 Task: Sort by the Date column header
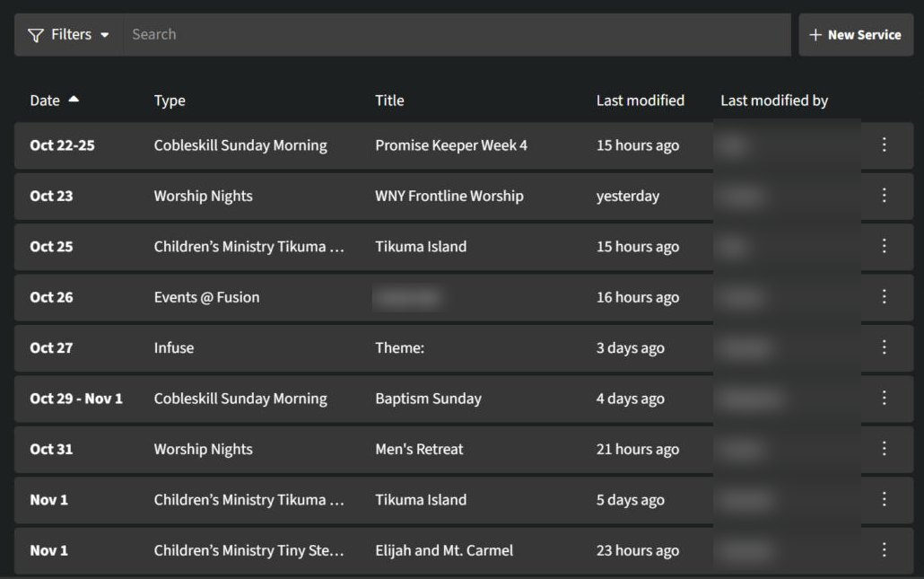click(x=45, y=101)
